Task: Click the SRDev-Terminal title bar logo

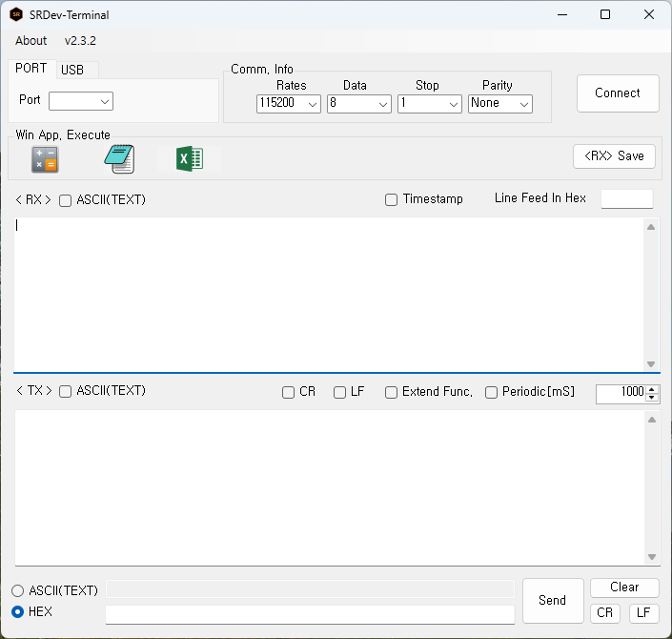Action: [16, 14]
